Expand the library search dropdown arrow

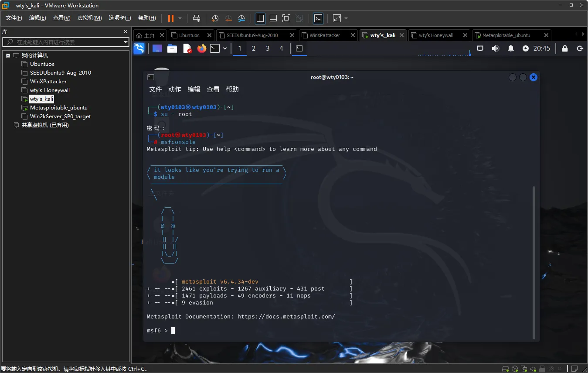click(126, 42)
